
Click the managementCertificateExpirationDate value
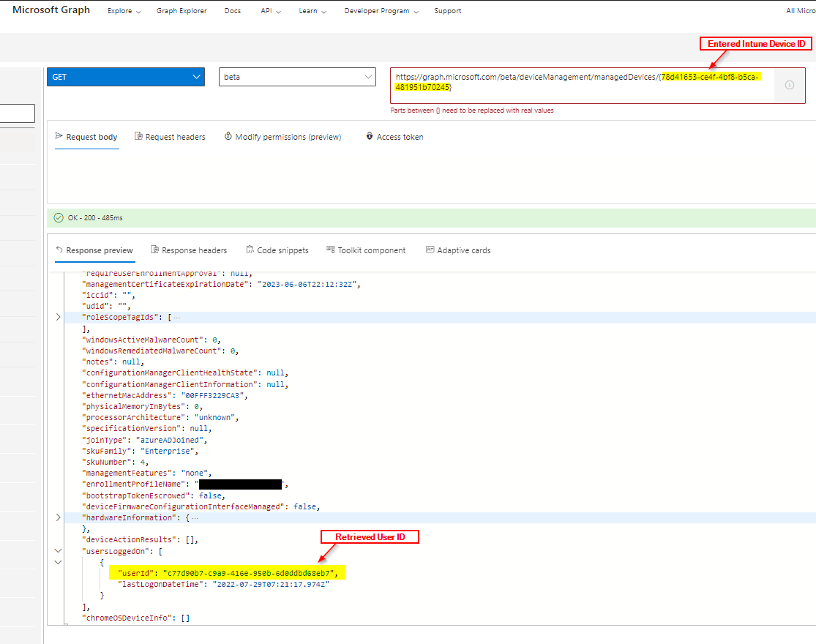pyautogui.click(x=307, y=284)
